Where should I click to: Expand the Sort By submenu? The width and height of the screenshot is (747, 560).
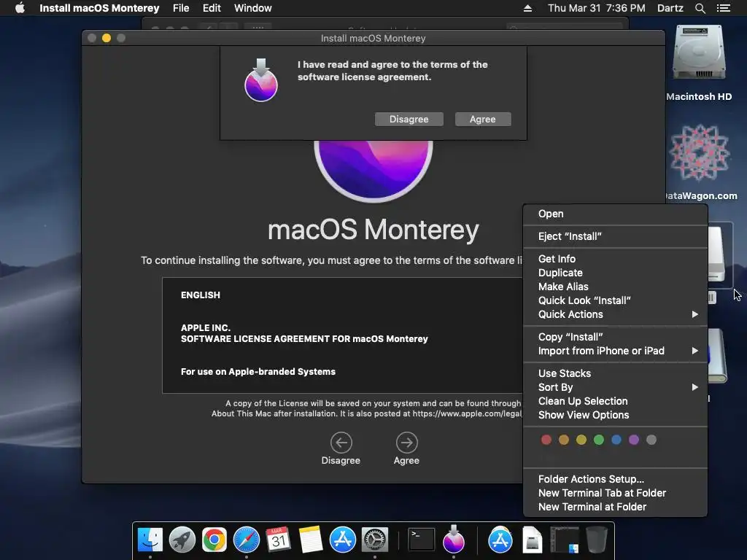615,387
